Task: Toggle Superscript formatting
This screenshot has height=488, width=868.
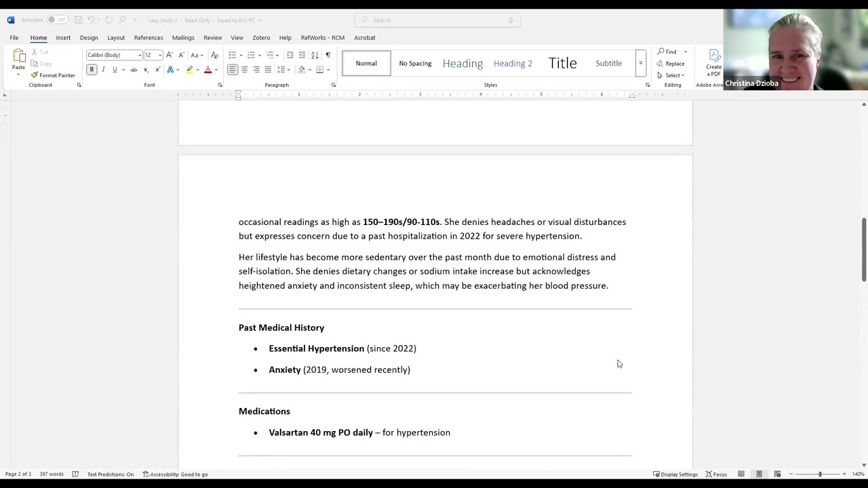Action: (157, 70)
